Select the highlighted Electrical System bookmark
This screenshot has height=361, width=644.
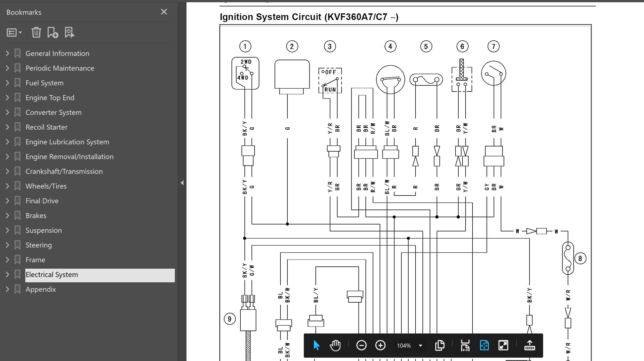(100, 275)
